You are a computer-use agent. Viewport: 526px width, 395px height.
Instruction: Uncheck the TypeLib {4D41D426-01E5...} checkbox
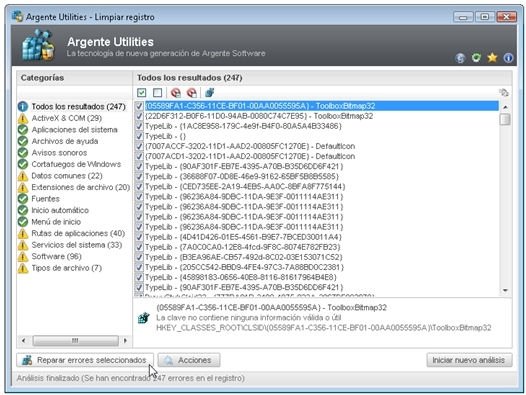tap(139, 237)
